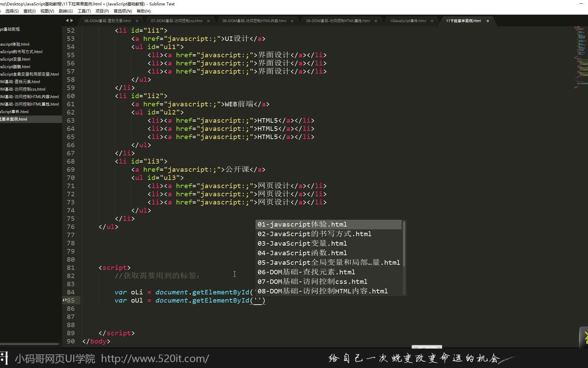Choose 02-JavaScript的书写方式.html from the autocomplete list
The width and height of the screenshot is (588, 368).
tap(328, 234)
